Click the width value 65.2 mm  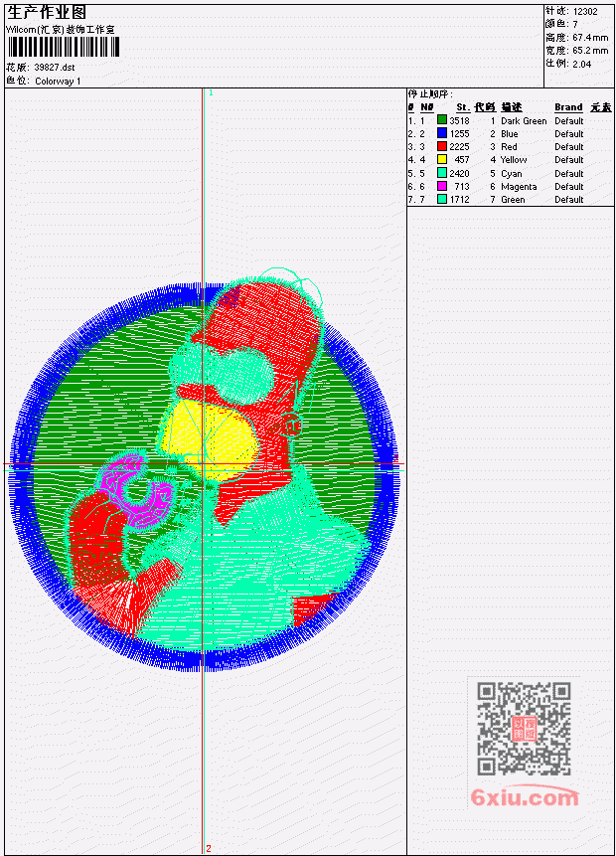[590, 51]
